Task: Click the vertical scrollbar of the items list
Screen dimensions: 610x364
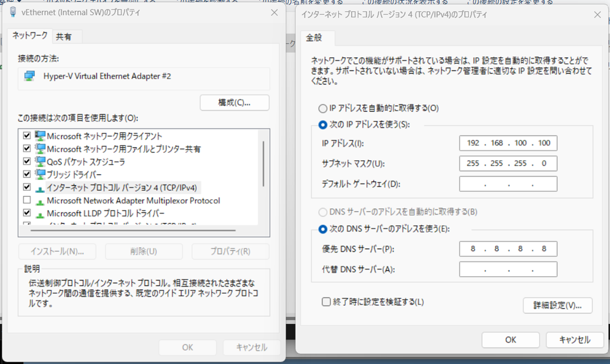Action: click(263, 164)
